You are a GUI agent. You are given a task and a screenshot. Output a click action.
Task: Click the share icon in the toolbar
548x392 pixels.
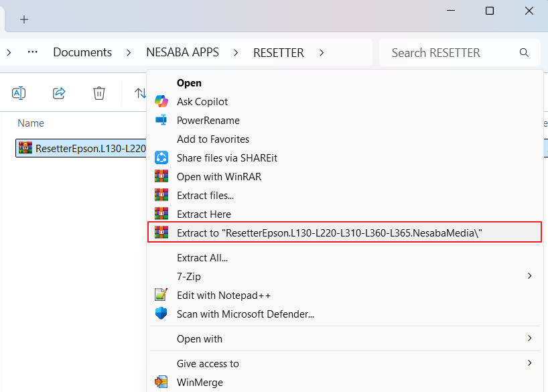pos(59,93)
